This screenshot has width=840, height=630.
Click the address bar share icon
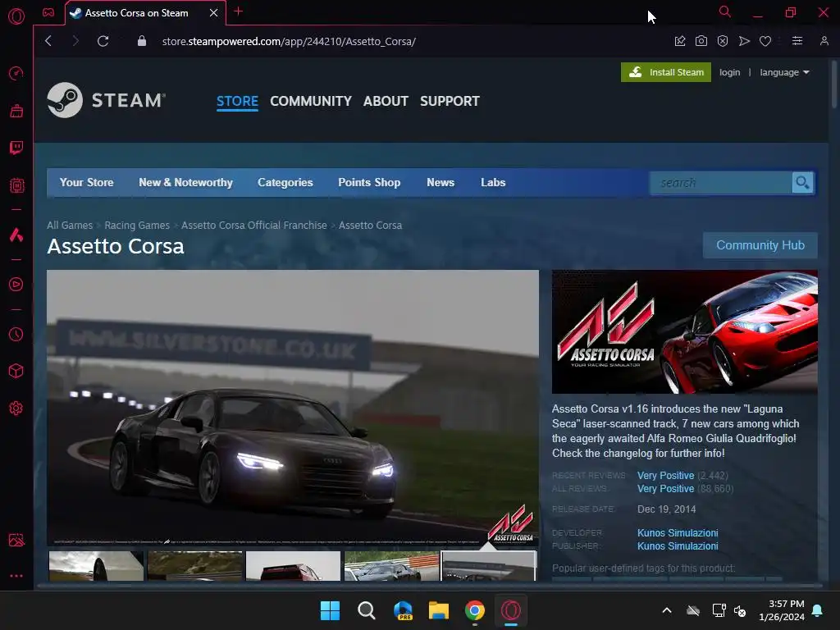pyautogui.click(x=680, y=41)
